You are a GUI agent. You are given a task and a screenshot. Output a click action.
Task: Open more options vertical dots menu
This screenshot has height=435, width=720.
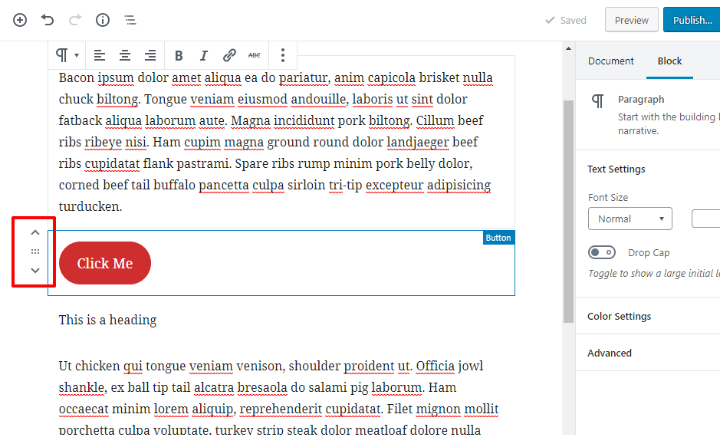tap(283, 56)
